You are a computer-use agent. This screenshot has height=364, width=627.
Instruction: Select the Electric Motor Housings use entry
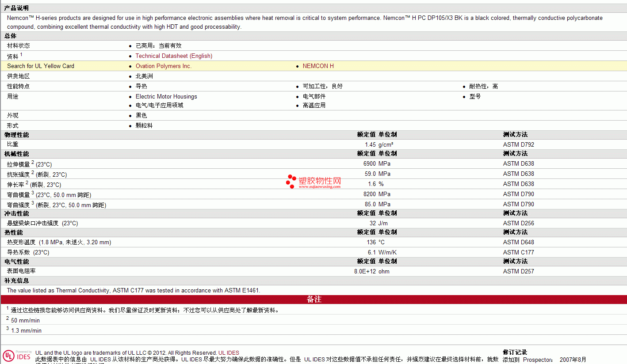click(x=166, y=97)
